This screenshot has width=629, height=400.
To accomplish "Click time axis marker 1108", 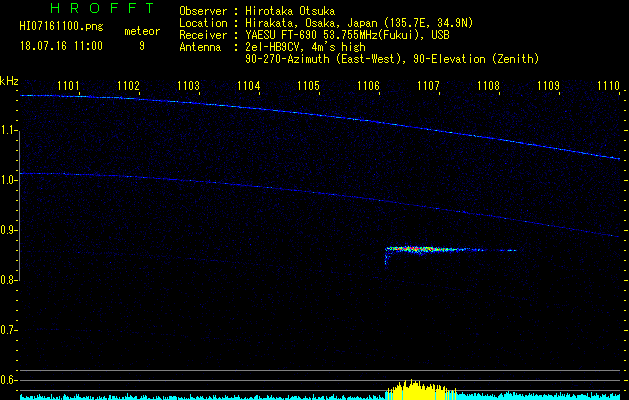I will [x=489, y=86].
